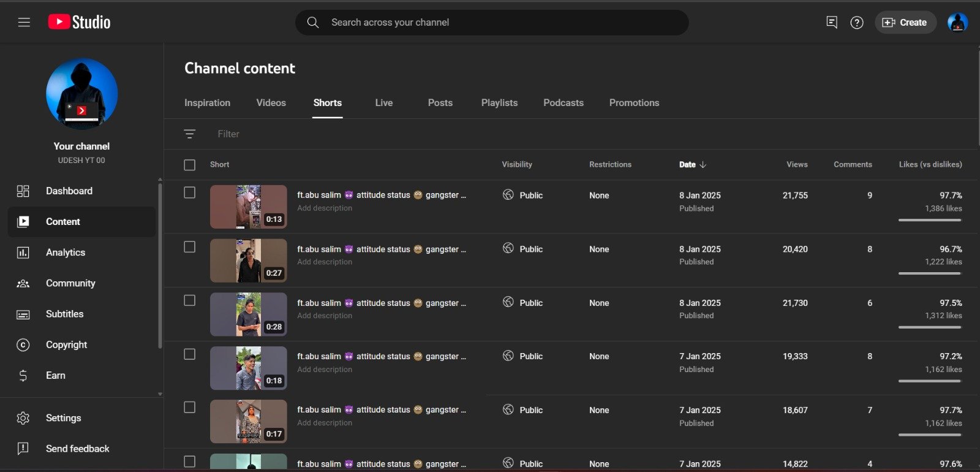Click the Dashboard sidebar icon
The image size is (980, 472).
[23, 191]
